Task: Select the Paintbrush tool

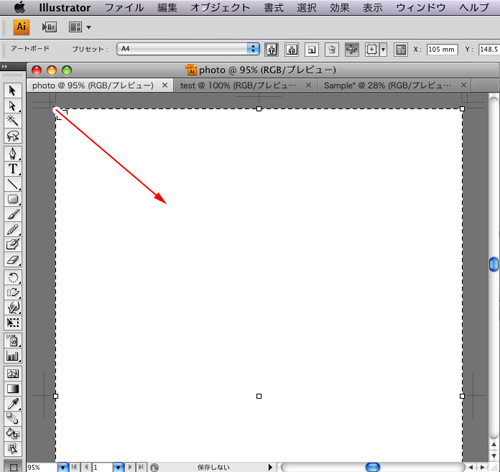Action: click(13, 214)
